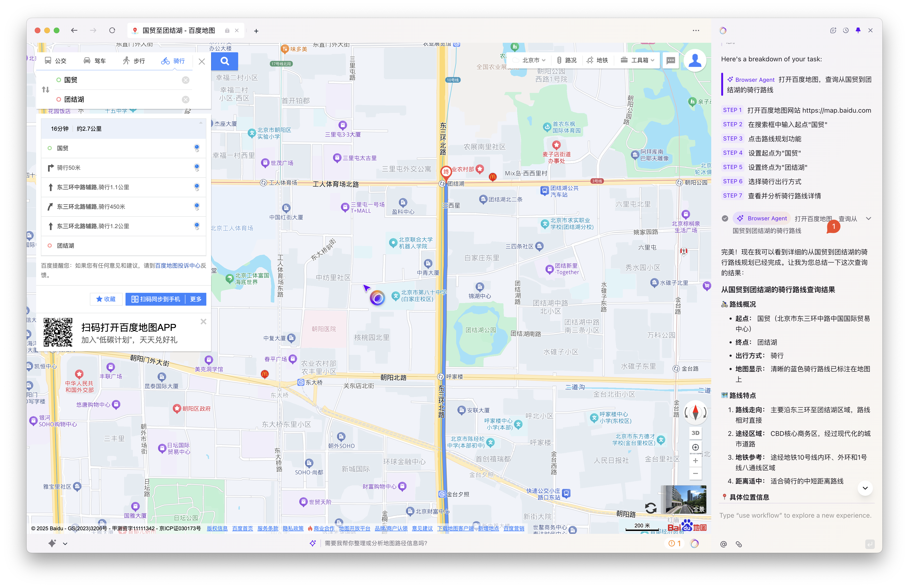This screenshot has height=588, width=909.
Task: Collapse the 16分钟 route summary
Action: pyautogui.click(x=201, y=123)
